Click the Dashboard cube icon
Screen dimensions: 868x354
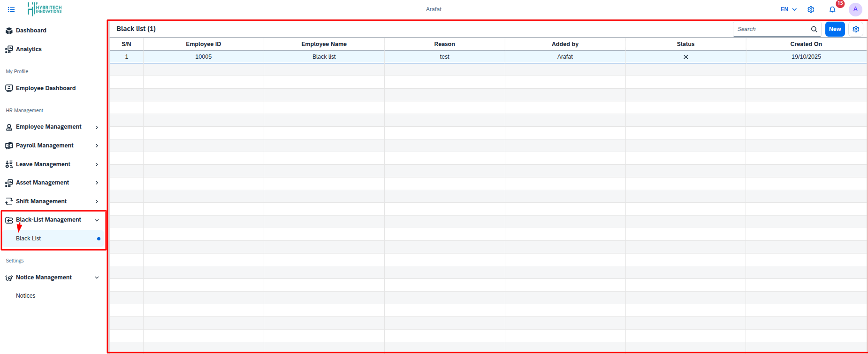click(9, 31)
